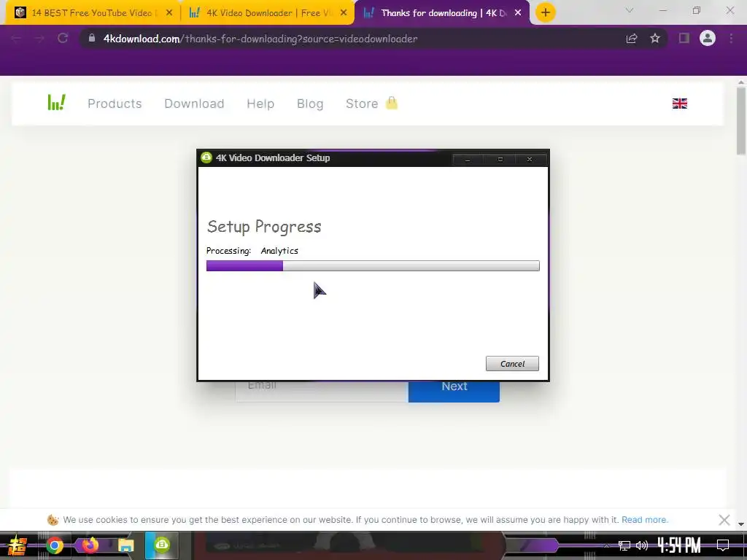Open the tab search dropdown chevron
Viewport: 747px width, 560px height.
tap(630, 10)
